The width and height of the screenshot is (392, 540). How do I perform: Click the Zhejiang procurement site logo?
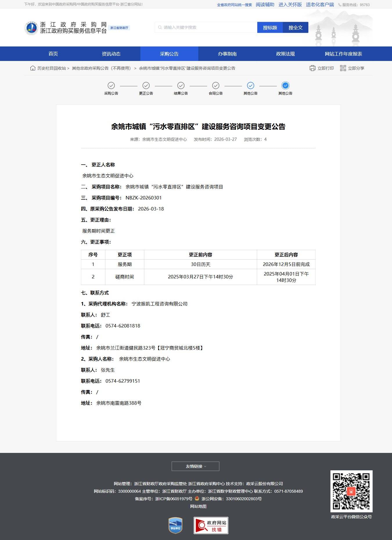pos(31,28)
